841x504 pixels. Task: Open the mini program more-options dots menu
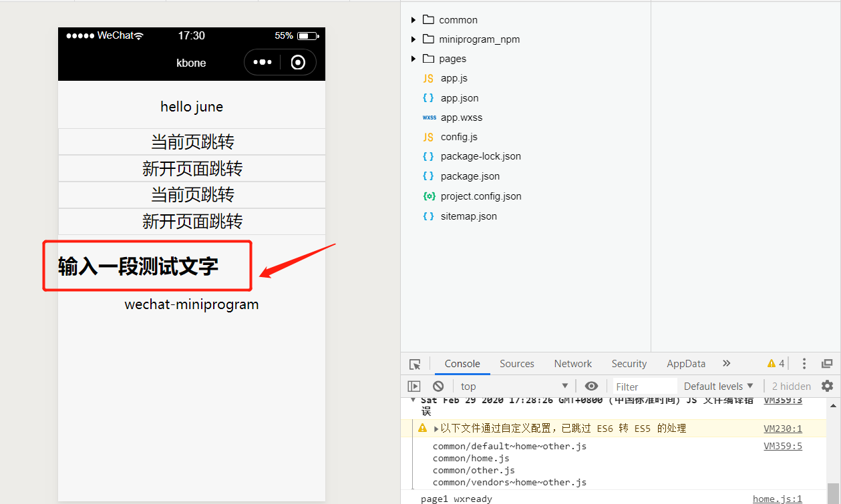(263, 62)
